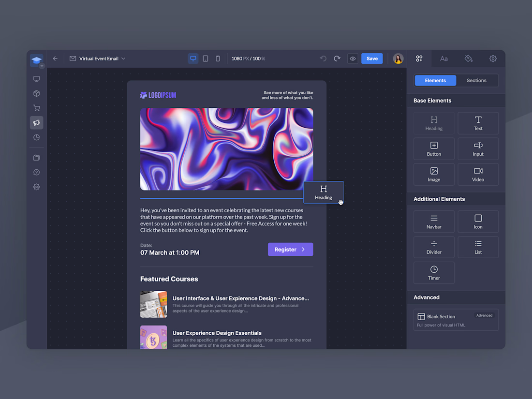The width and height of the screenshot is (532, 399).
Task: Click the '07 March at 1:00 PM' date
Action: (170, 253)
